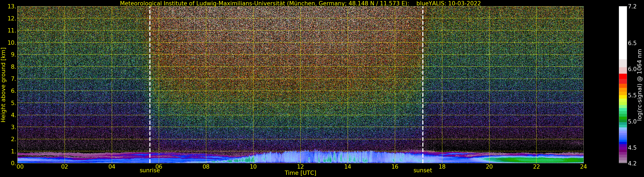
Task: Click the time tick label '22'
Action: coord(536,167)
